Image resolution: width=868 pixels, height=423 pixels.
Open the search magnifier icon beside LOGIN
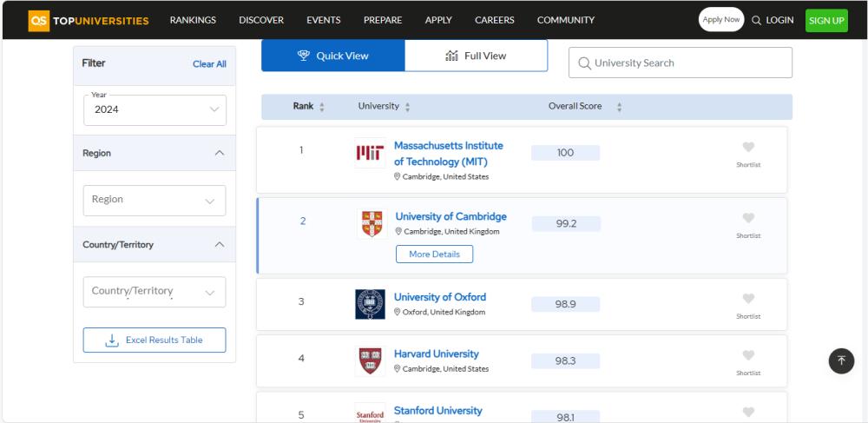point(756,21)
